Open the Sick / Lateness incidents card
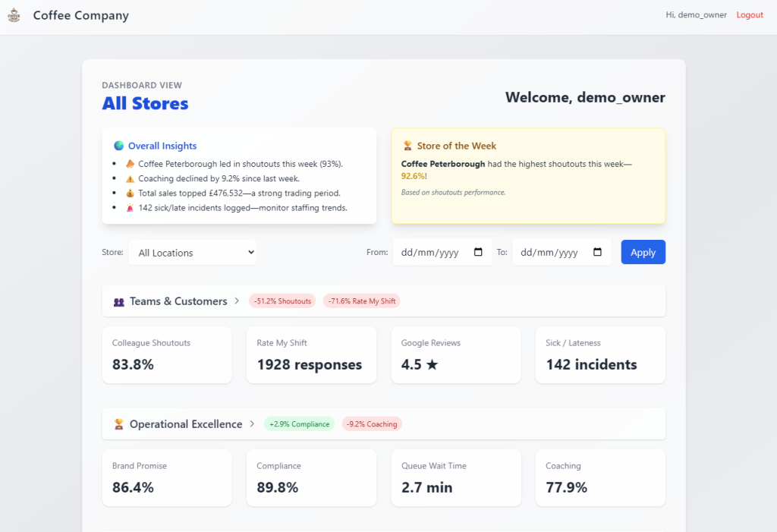 [601, 354]
